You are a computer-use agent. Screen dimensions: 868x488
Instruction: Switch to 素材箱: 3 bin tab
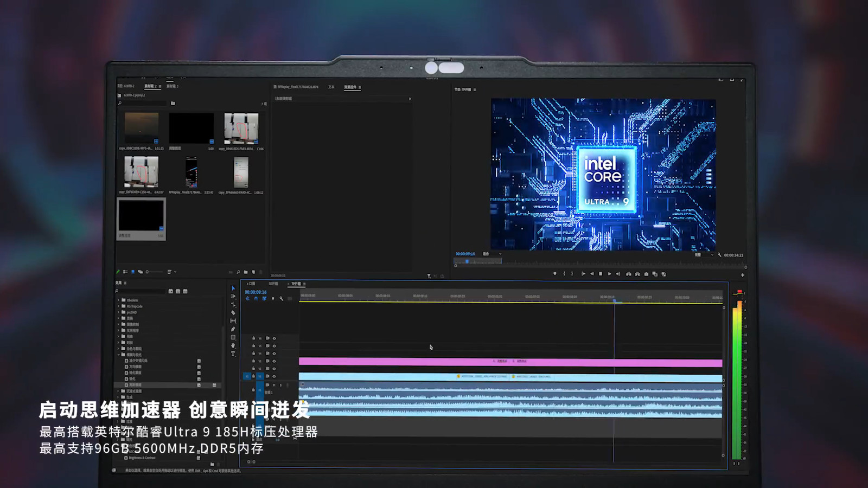(172, 86)
